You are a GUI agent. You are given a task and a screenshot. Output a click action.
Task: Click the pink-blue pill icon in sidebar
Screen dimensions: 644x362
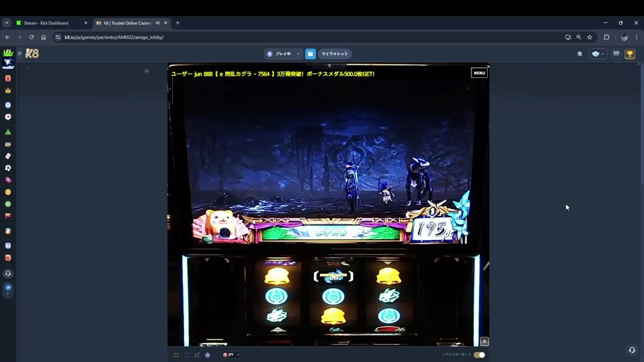(x=8, y=180)
